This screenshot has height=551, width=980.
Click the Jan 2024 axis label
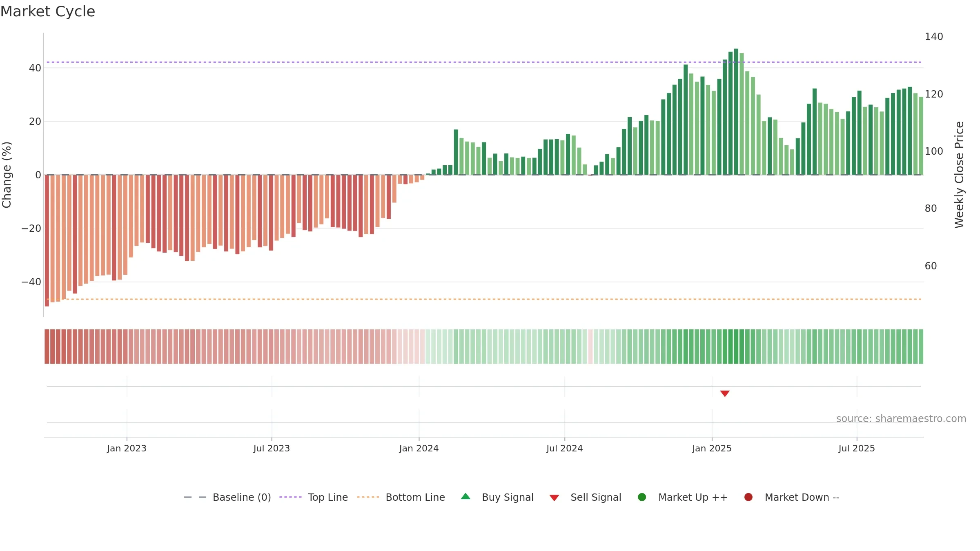(x=419, y=448)
